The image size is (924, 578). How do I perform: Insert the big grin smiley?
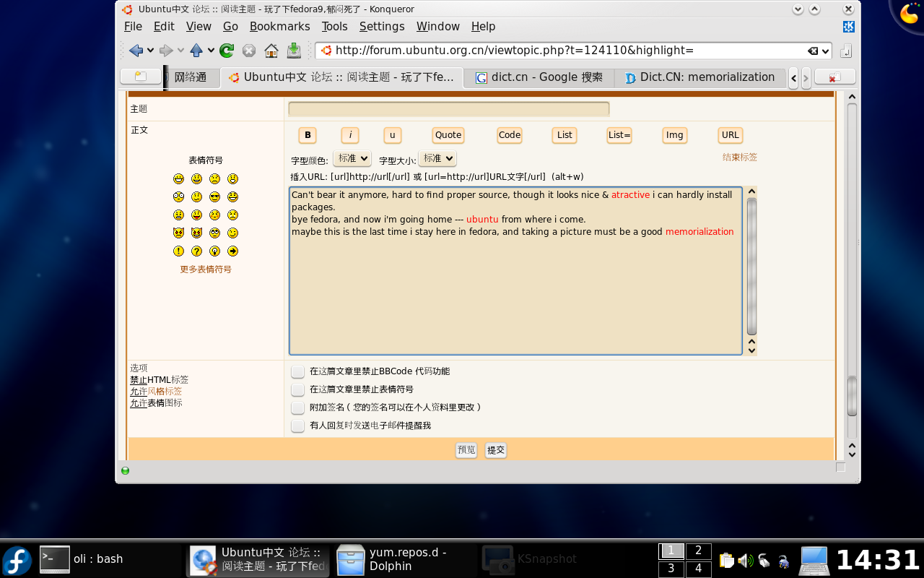point(178,178)
